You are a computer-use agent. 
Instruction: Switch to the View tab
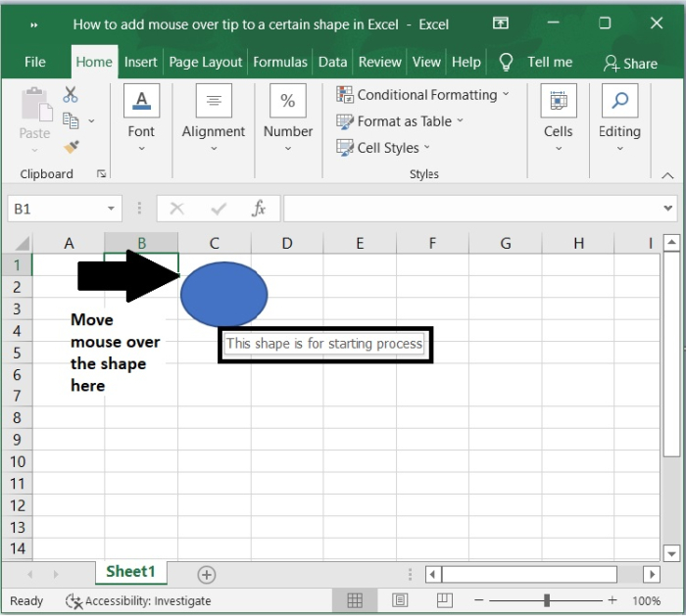click(x=426, y=62)
